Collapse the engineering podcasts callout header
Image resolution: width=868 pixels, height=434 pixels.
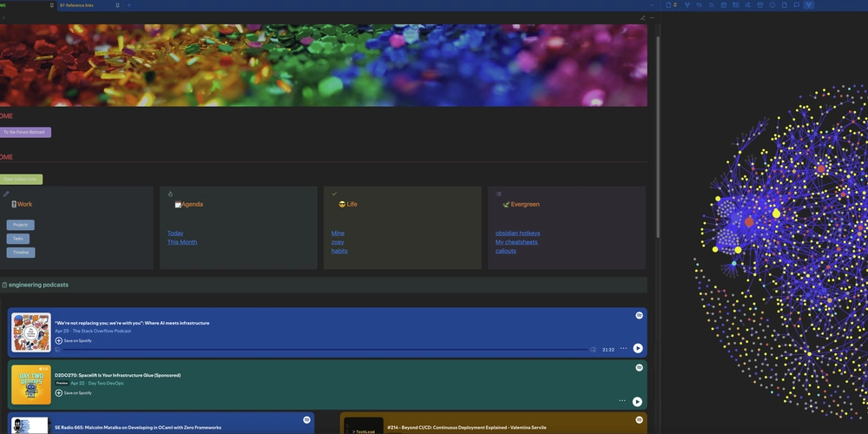(x=323, y=285)
